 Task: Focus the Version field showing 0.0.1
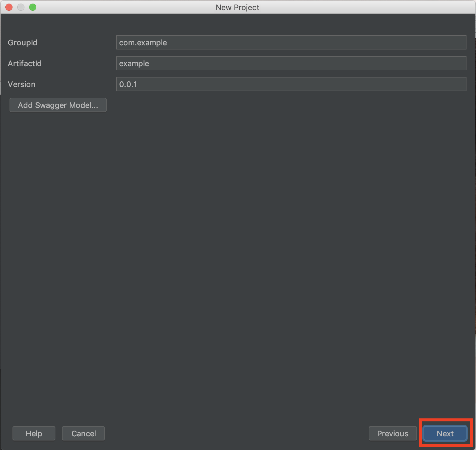pos(291,84)
